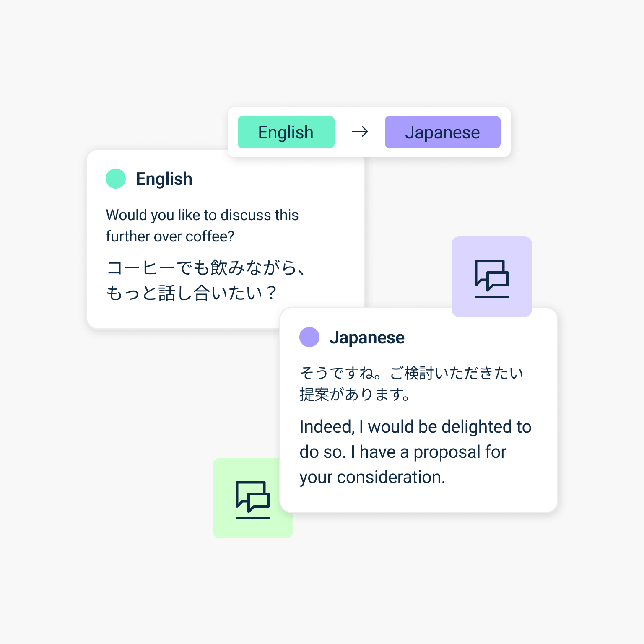This screenshot has height=644, width=644.
Task: Click the underline beneath purple chat icon
Action: point(491,296)
